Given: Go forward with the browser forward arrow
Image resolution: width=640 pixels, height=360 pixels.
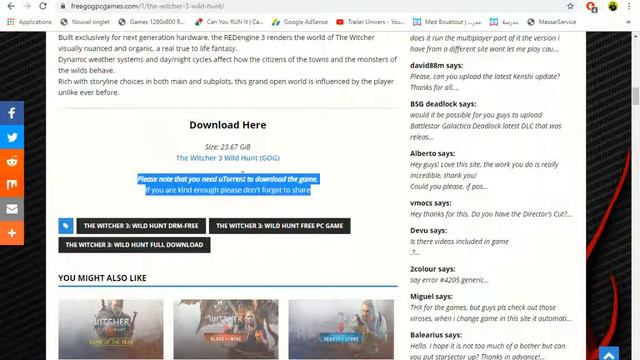Looking at the screenshot, I should [27, 6].
